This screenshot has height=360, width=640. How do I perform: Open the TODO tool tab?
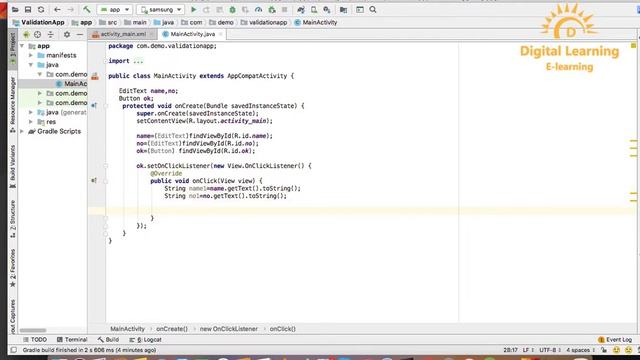(x=35, y=340)
